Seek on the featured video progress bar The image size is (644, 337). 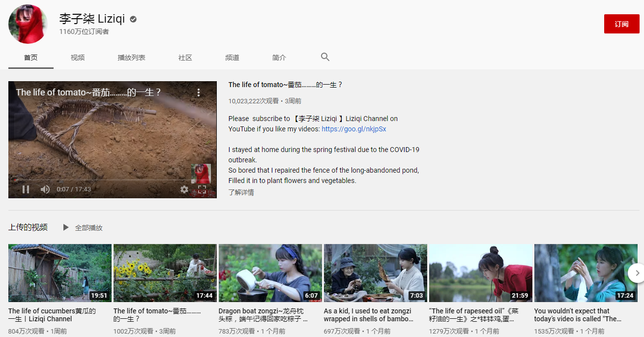point(113,180)
